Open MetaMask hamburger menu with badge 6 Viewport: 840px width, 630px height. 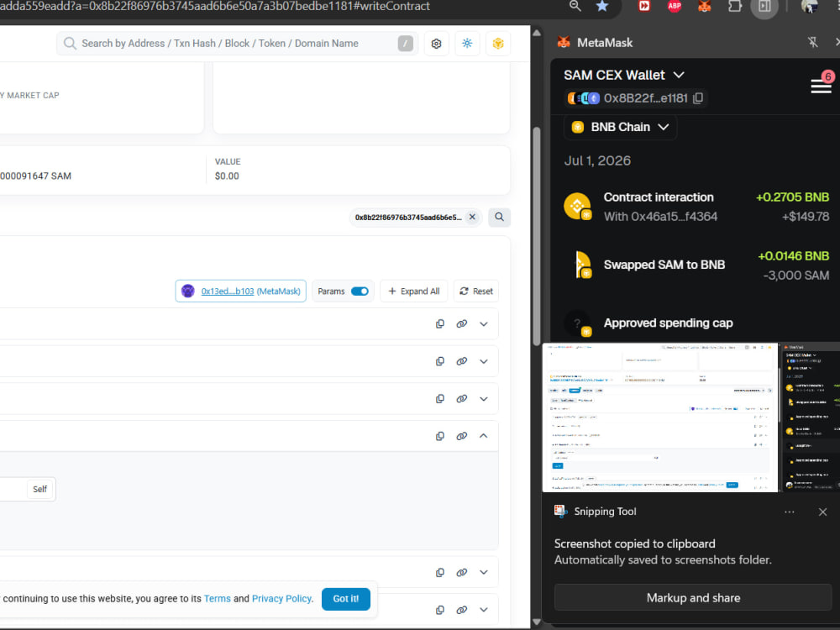(x=821, y=85)
